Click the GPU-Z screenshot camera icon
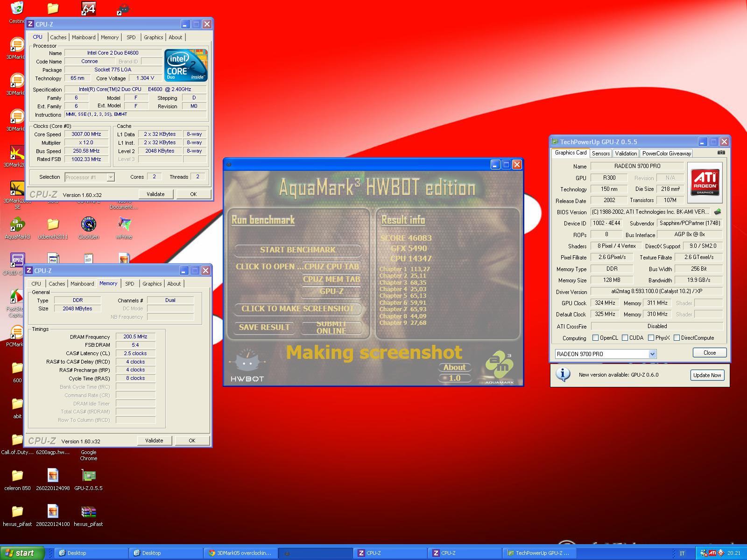Image resolution: width=747 pixels, height=560 pixels. click(721, 153)
